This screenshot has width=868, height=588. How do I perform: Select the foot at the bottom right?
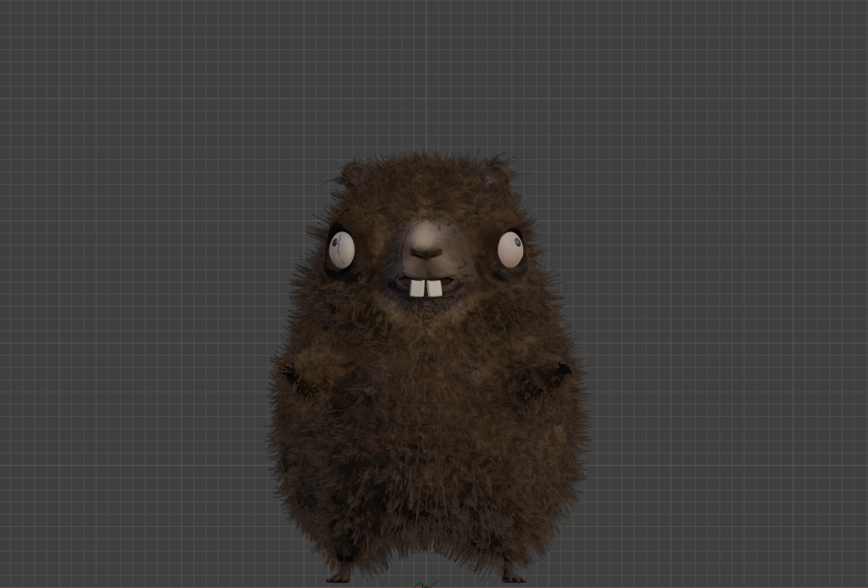click(x=512, y=574)
